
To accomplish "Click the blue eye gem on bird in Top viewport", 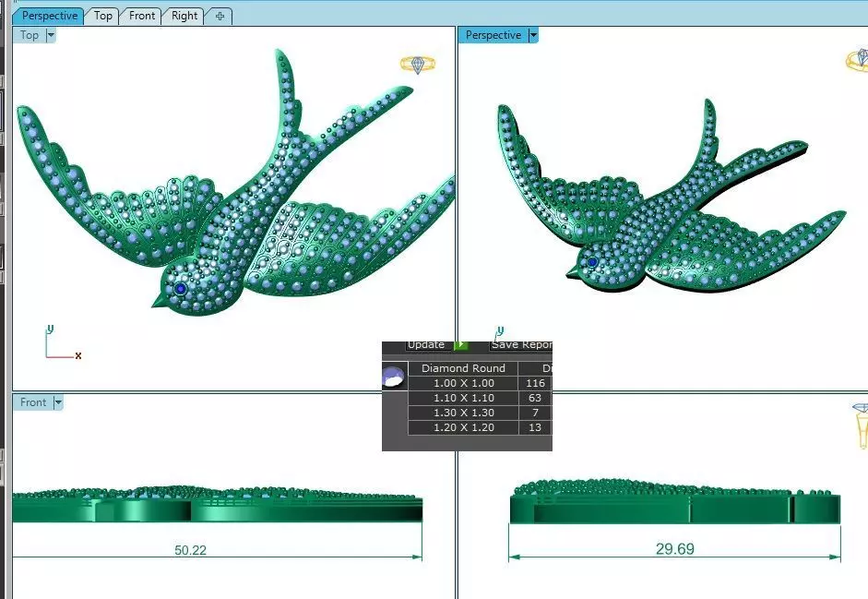I will tap(181, 289).
